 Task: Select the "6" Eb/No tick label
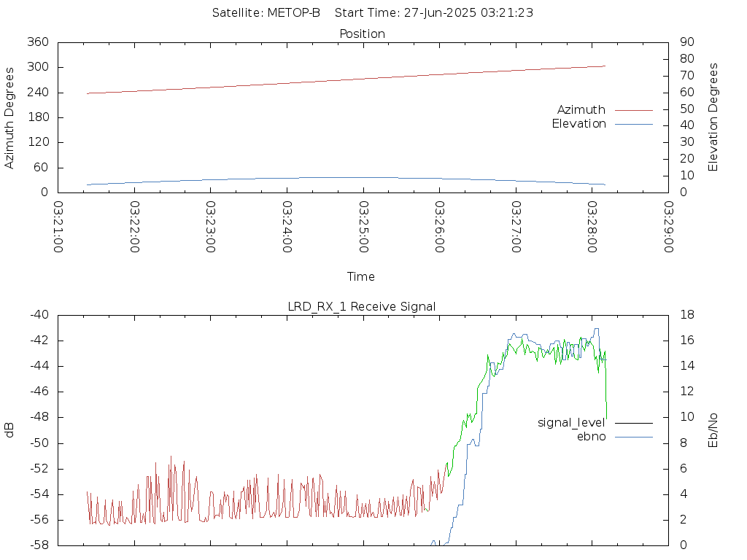click(684, 469)
